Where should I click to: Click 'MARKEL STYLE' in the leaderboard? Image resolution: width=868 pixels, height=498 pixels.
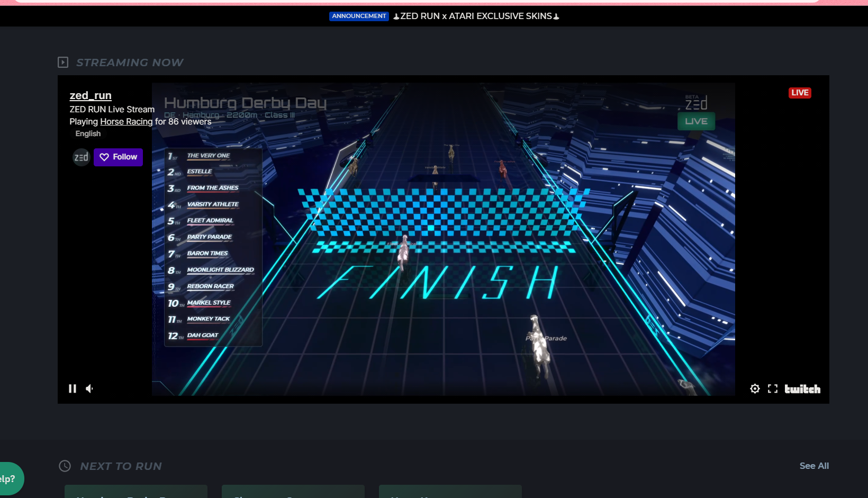click(x=209, y=303)
